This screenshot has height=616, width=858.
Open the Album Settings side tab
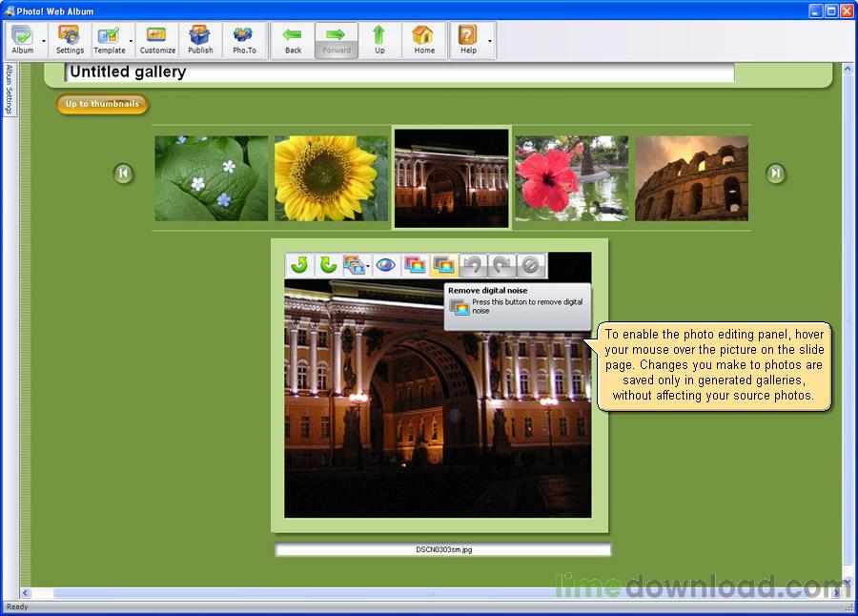pyautogui.click(x=10, y=90)
